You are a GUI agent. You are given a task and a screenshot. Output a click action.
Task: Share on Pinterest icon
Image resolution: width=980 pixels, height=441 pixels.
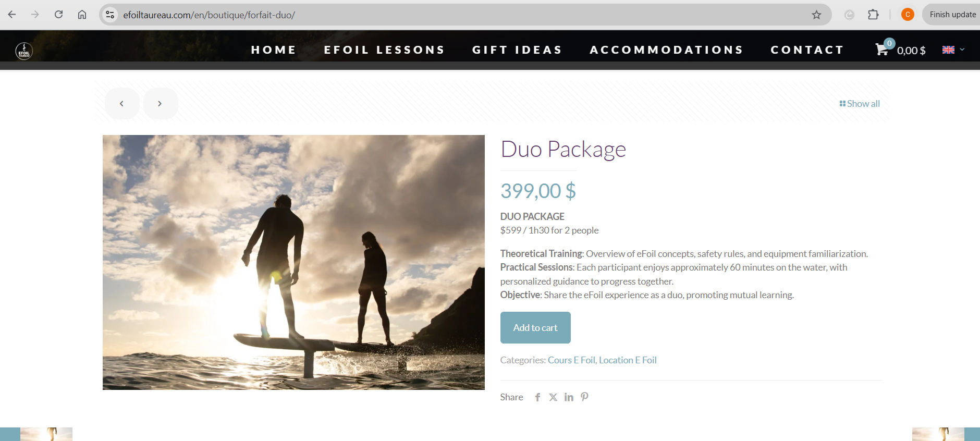pos(584,397)
